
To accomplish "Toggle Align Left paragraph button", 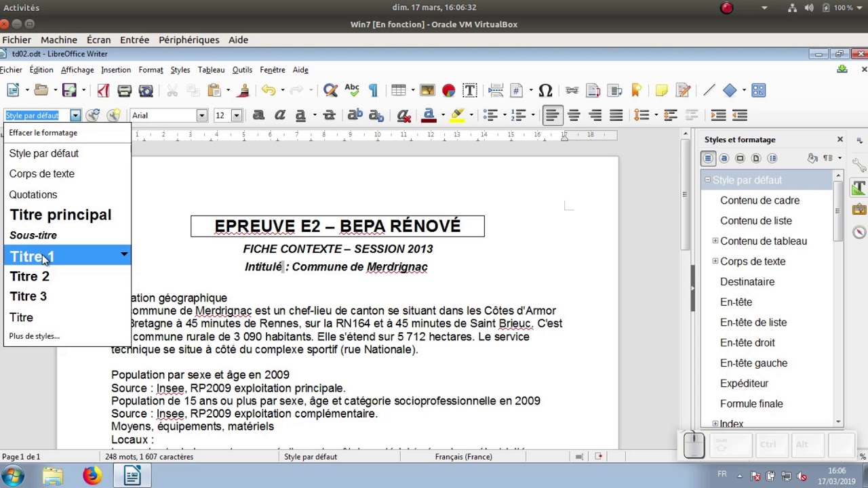I will tap(553, 115).
